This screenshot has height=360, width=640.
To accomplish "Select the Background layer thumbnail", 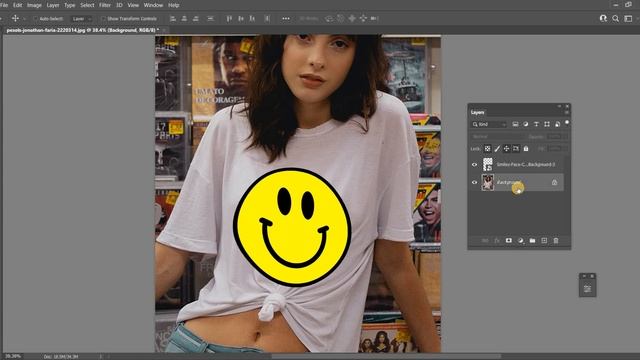I will pyautogui.click(x=488, y=182).
